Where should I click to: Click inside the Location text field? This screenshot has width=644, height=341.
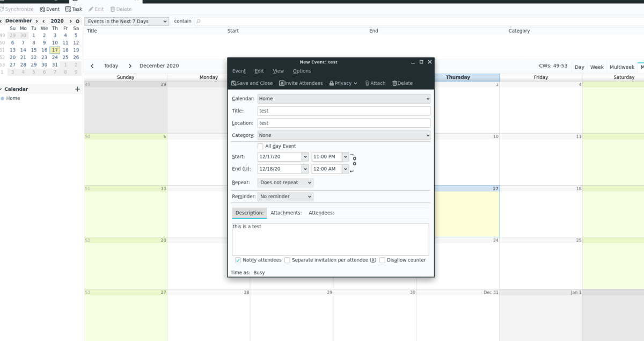tap(343, 122)
